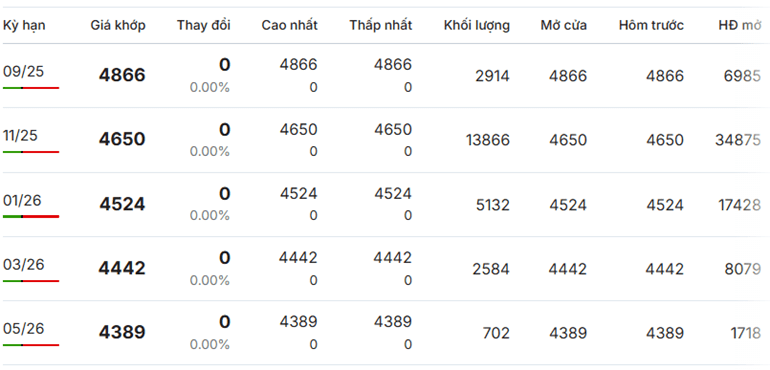The height and width of the screenshot is (370, 770).
Task: Click the Thấp nhất column header
Action: (381, 26)
